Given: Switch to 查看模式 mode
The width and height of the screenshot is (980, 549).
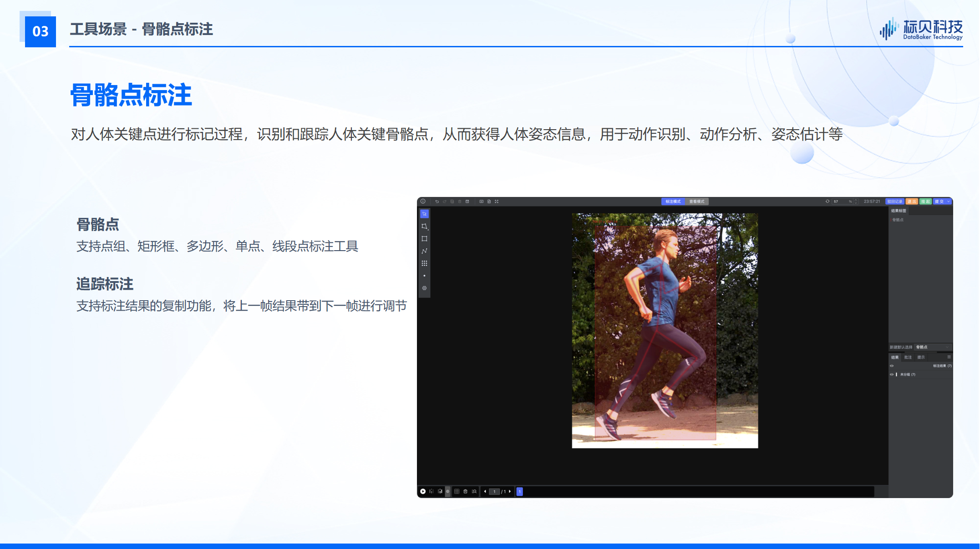Looking at the screenshot, I should point(697,201).
